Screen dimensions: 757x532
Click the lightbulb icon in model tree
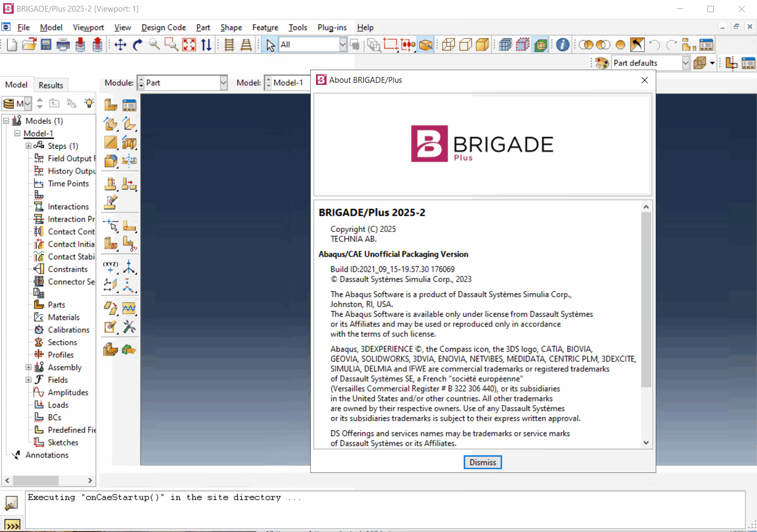point(89,103)
